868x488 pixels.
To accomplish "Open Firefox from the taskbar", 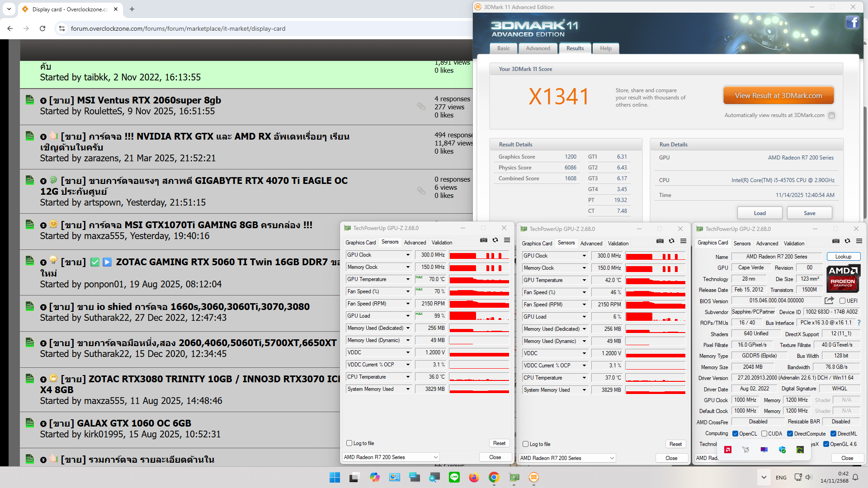I will [474, 477].
